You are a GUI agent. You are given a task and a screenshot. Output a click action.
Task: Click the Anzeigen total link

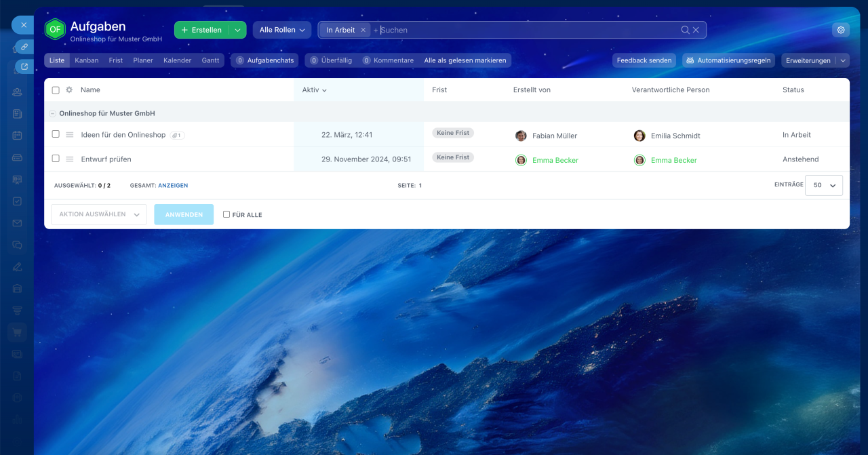[173, 185]
